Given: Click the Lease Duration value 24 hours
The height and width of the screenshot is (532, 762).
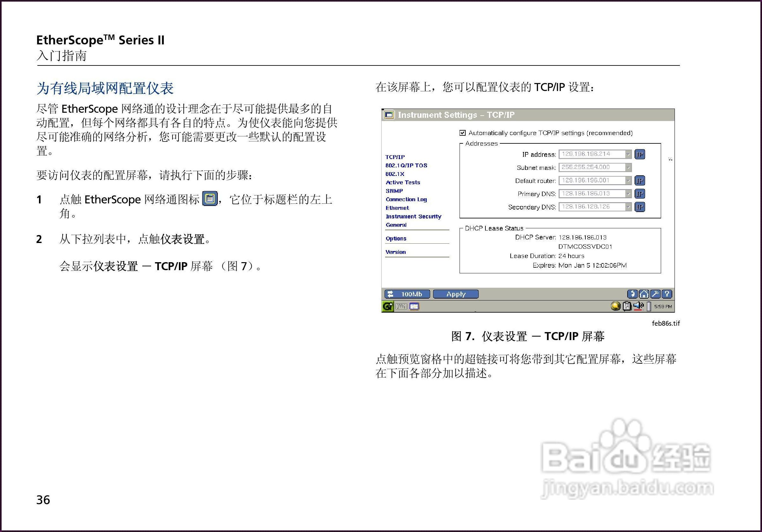Looking at the screenshot, I should 571,256.
